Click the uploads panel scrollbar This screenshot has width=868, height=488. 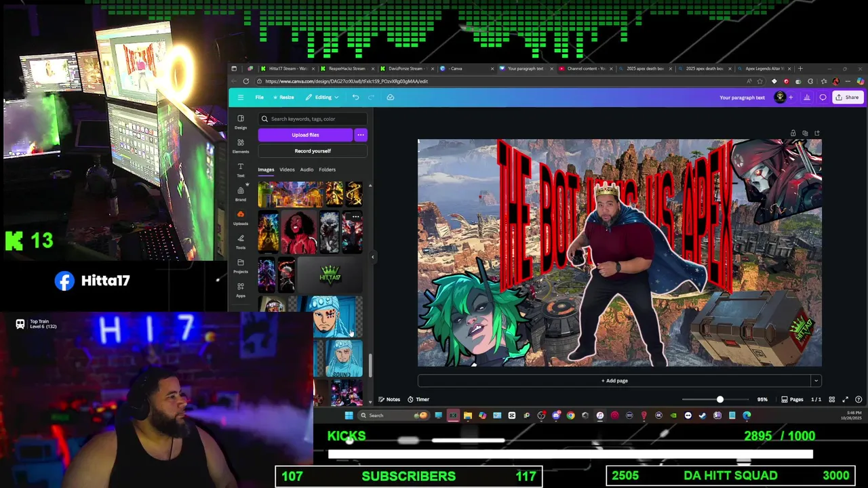click(x=370, y=366)
